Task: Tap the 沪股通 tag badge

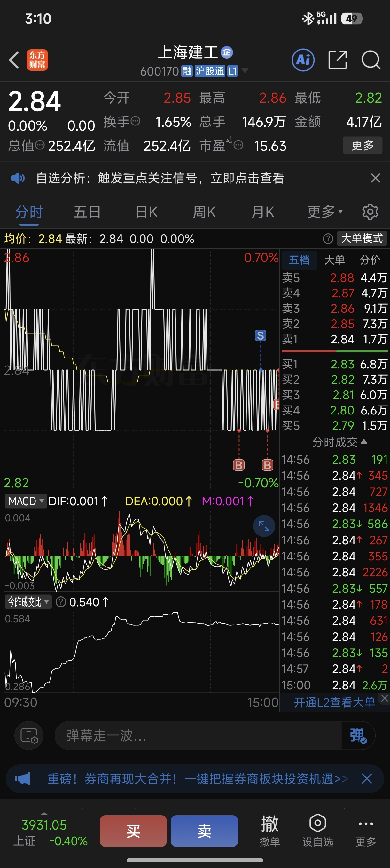Action: pyautogui.click(x=210, y=71)
